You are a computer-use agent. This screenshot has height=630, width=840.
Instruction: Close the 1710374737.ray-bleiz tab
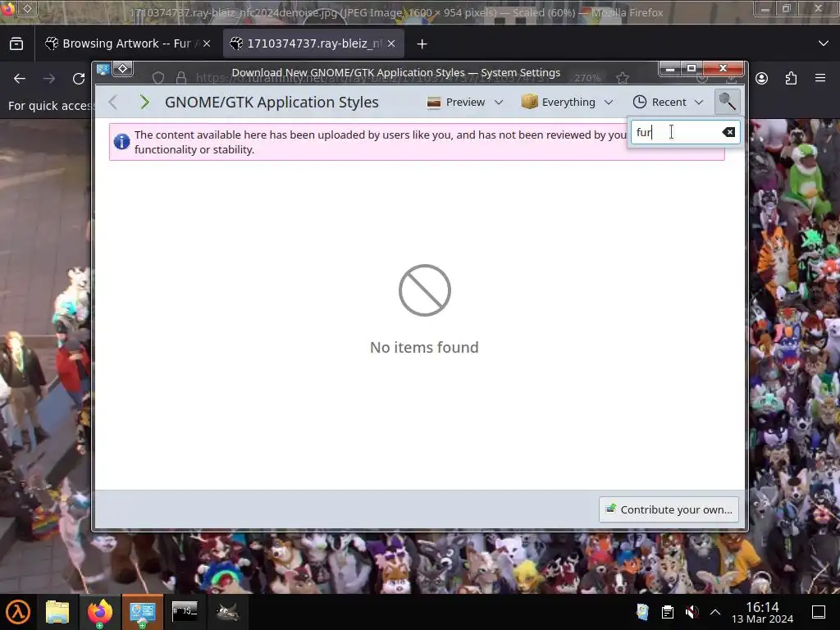391,43
